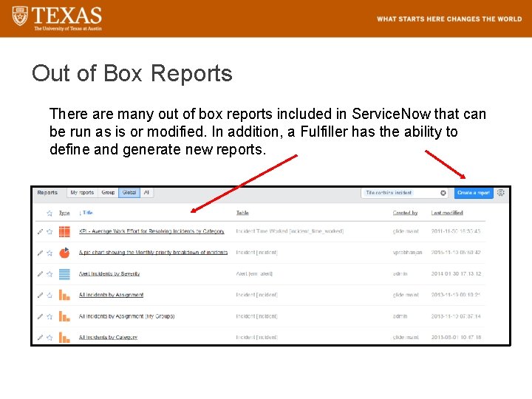Star the All Incidents by Assignment (My Groups) report

[x=50, y=316]
